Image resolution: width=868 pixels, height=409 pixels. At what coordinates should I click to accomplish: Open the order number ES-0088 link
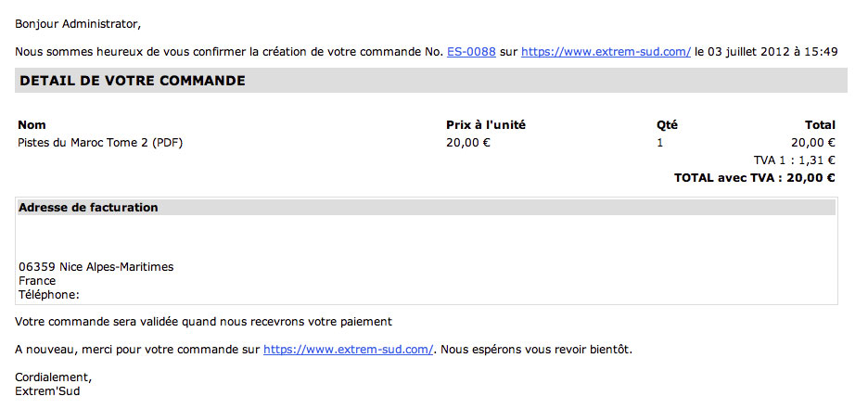point(471,52)
